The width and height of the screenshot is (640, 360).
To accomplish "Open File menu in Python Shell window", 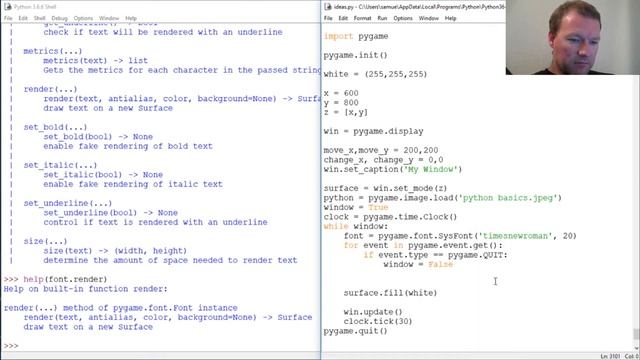I will tap(8, 18).
